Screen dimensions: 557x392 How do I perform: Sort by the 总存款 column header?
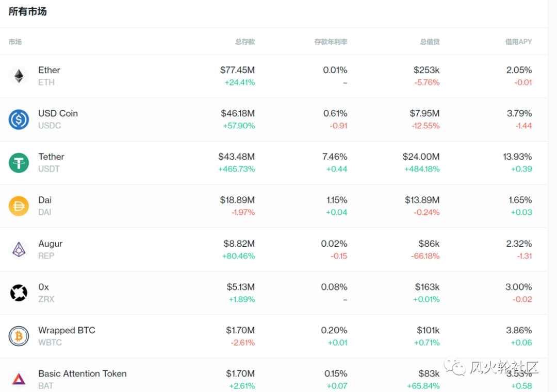(x=245, y=42)
